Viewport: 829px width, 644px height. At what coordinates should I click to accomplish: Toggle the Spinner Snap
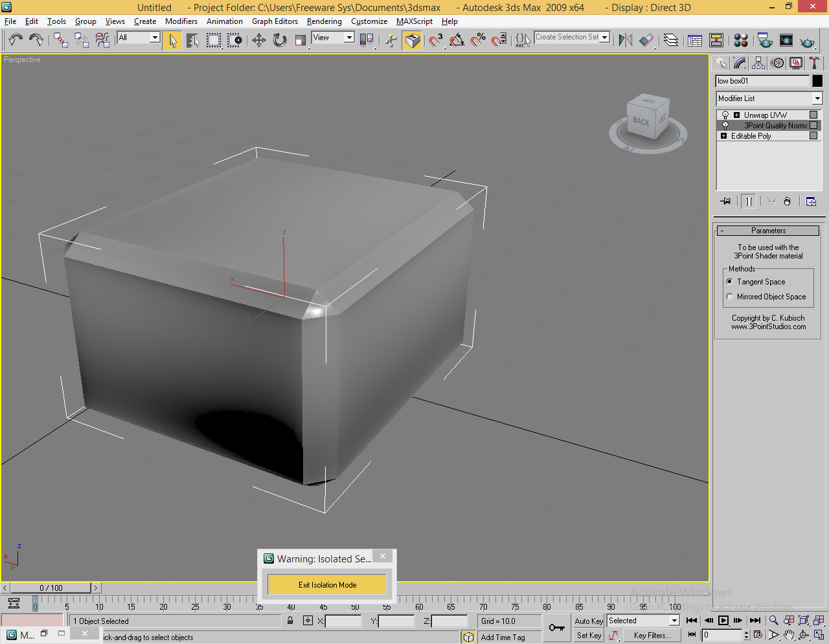coord(499,40)
